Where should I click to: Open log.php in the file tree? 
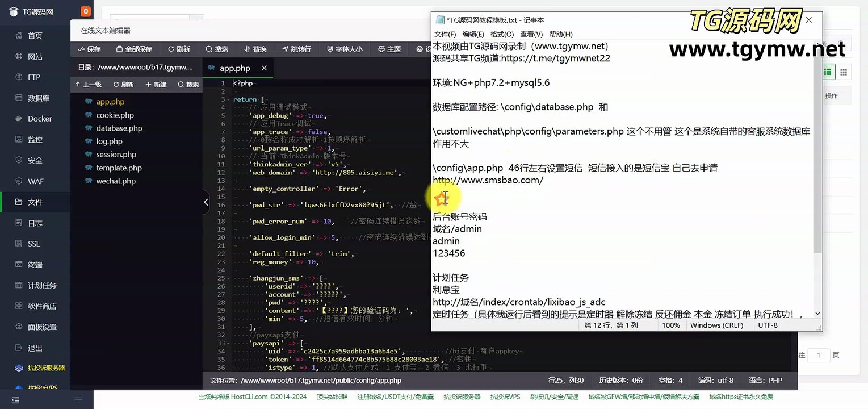pos(109,141)
